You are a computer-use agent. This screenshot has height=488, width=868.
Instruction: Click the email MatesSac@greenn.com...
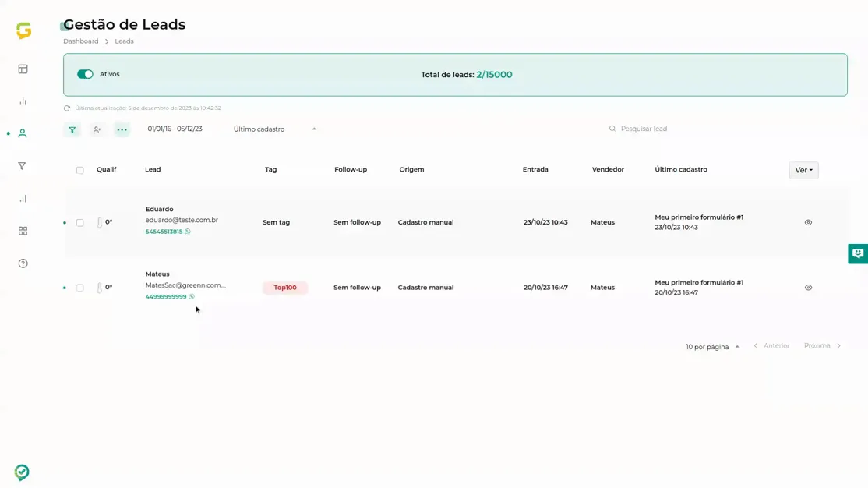tap(185, 285)
